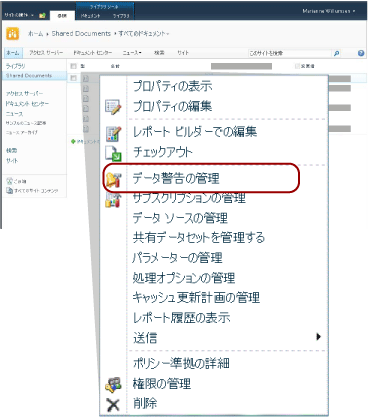
Task: Choose キャッシュ更新計画の管理
Action: pos(196,297)
